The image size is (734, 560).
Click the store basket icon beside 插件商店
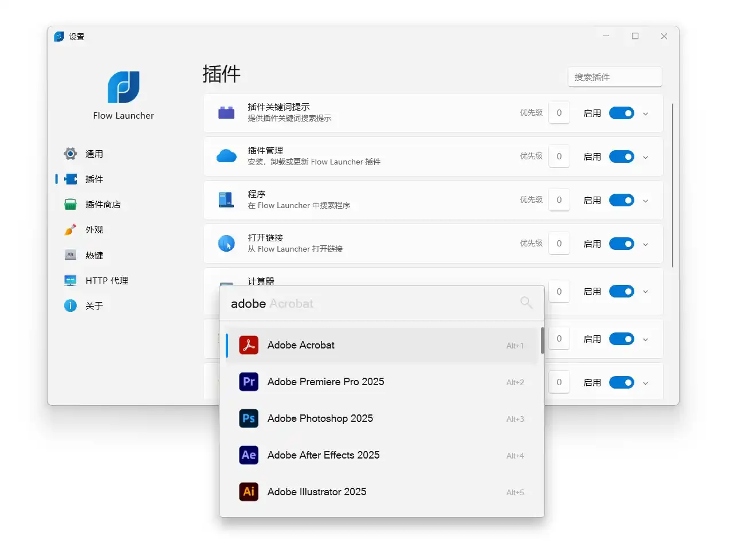coord(70,204)
